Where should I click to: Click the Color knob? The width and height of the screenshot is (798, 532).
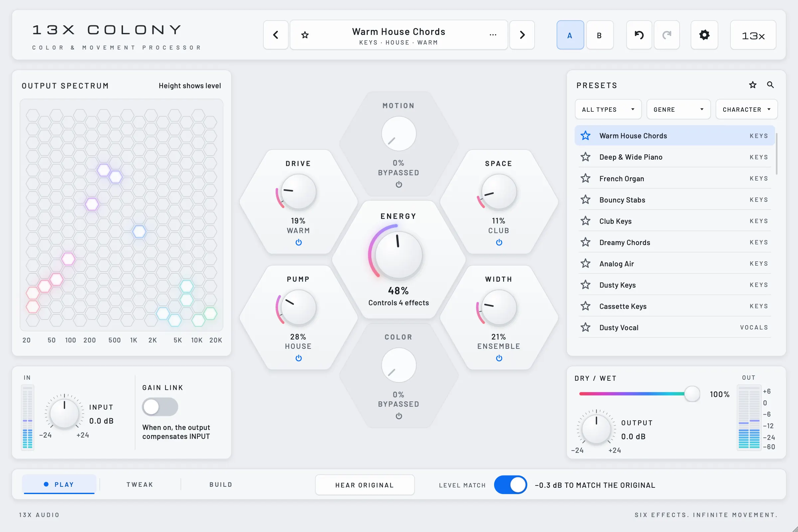tap(399, 365)
